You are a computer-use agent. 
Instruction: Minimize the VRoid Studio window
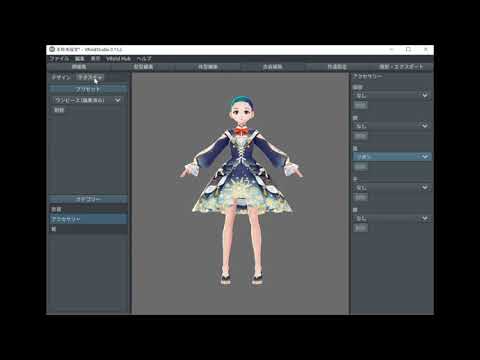click(392, 49)
